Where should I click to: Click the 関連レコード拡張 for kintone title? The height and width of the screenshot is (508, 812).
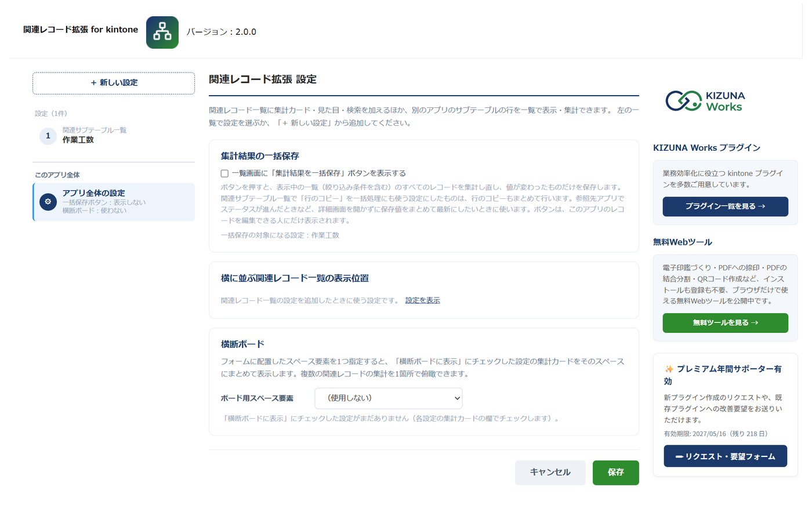click(x=81, y=30)
